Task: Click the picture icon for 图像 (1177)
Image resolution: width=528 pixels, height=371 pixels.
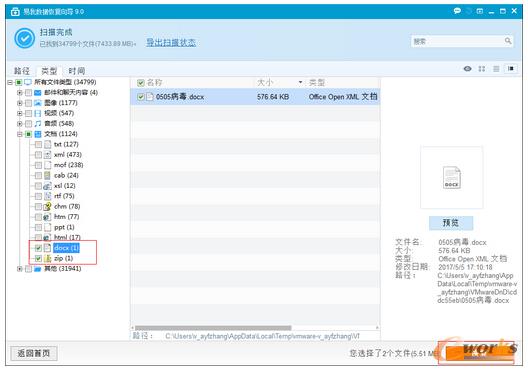Action: (x=38, y=103)
